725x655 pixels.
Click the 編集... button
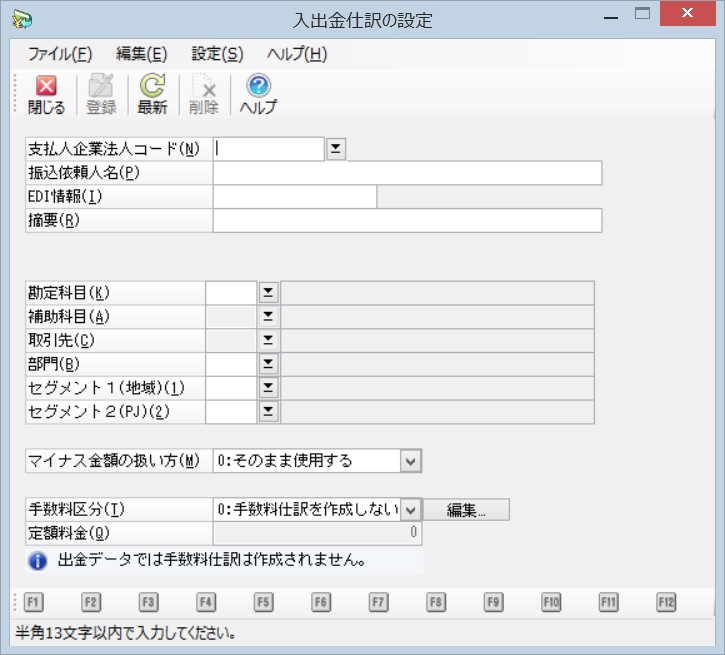(x=466, y=510)
